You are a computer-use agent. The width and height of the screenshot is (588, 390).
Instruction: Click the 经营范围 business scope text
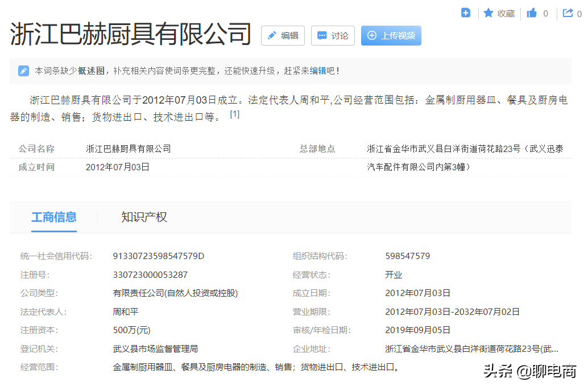[256, 367]
